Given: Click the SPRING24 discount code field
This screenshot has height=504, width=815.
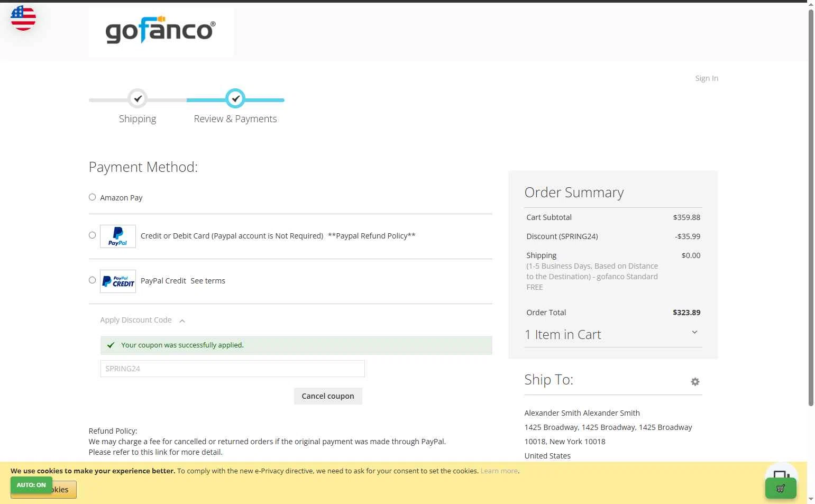Looking at the screenshot, I should pyautogui.click(x=233, y=369).
